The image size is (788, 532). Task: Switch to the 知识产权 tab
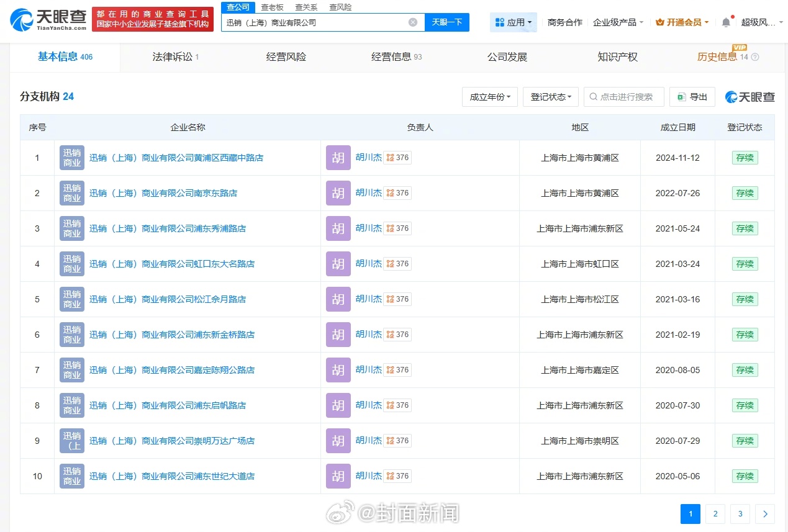[617, 57]
